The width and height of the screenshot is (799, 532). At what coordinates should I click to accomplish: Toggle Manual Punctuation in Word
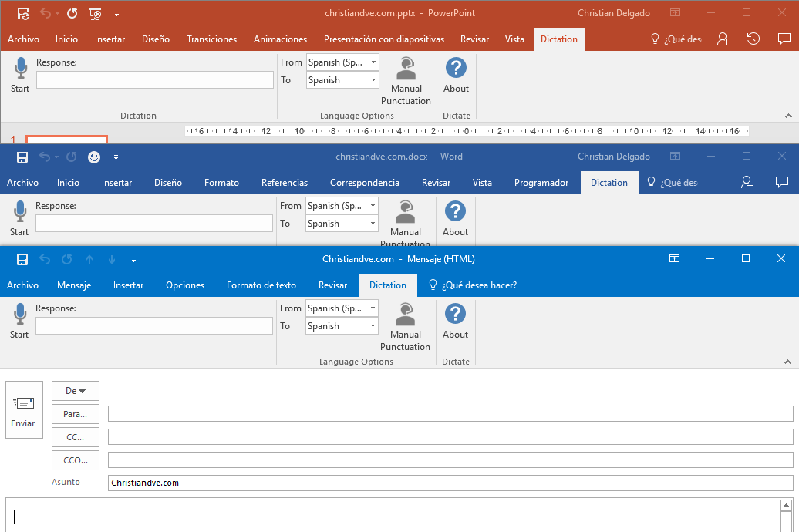405,222
